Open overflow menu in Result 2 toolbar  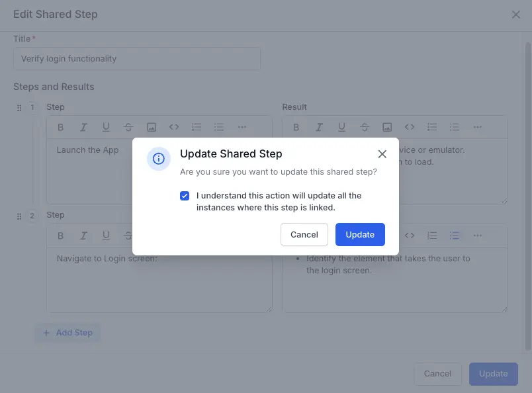[477, 236]
